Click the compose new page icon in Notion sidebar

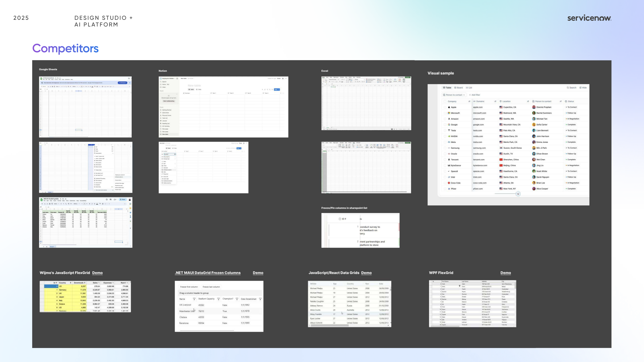[x=177, y=79]
